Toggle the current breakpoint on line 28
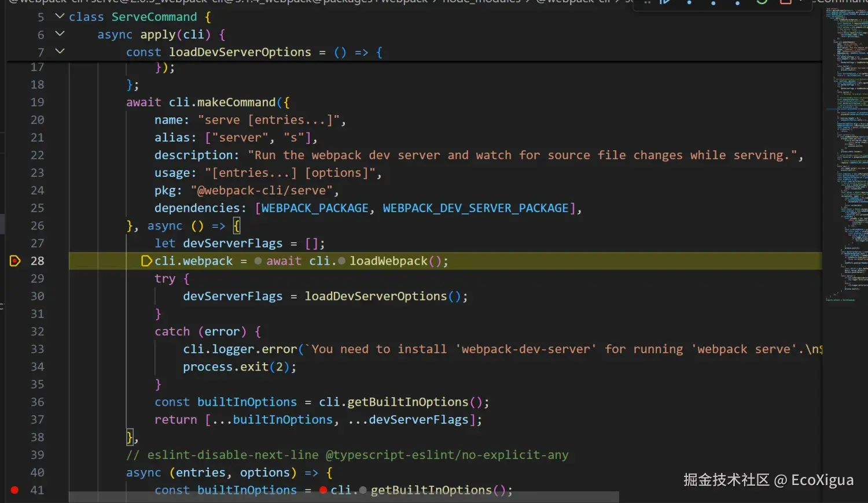Screen dimensions: 868x503 tap(15, 261)
